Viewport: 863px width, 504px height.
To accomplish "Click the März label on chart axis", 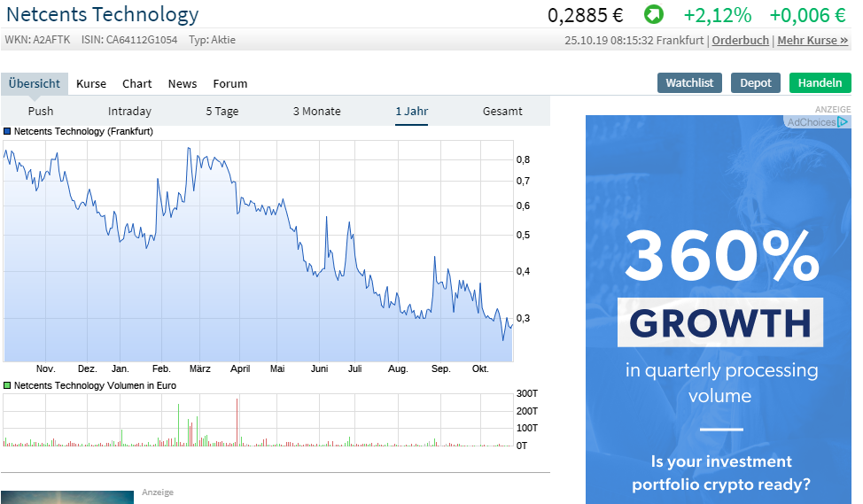I will (x=199, y=368).
